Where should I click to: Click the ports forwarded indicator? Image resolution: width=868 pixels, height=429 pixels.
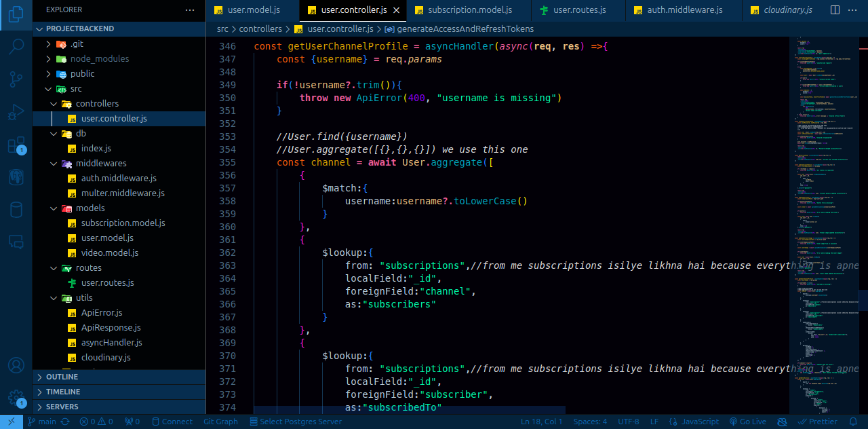coord(132,422)
